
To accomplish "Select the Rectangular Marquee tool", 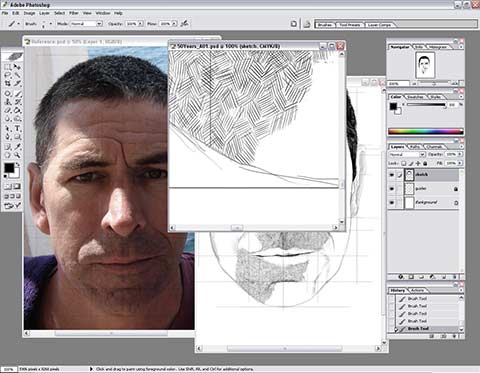I will (x=8, y=67).
